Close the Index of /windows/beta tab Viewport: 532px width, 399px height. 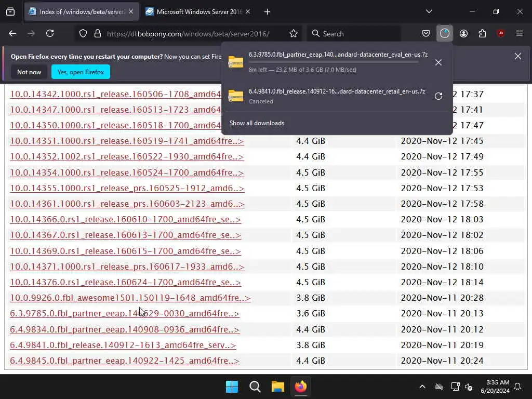131,11
